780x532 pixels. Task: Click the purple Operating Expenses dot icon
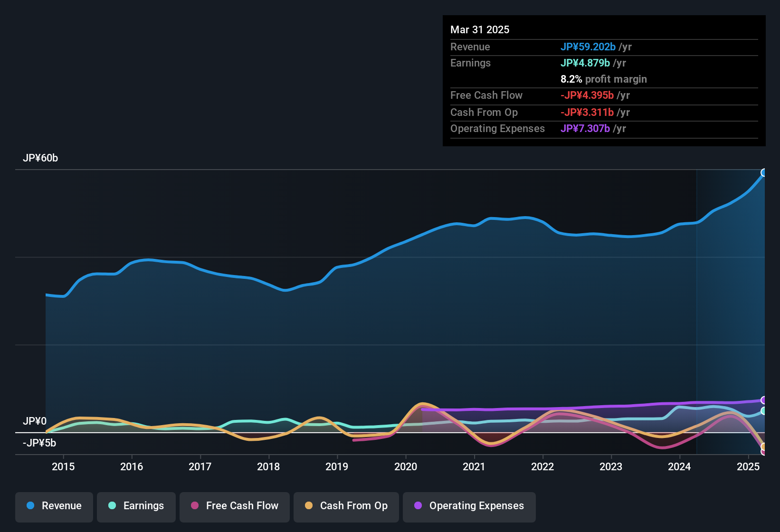point(418,505)
